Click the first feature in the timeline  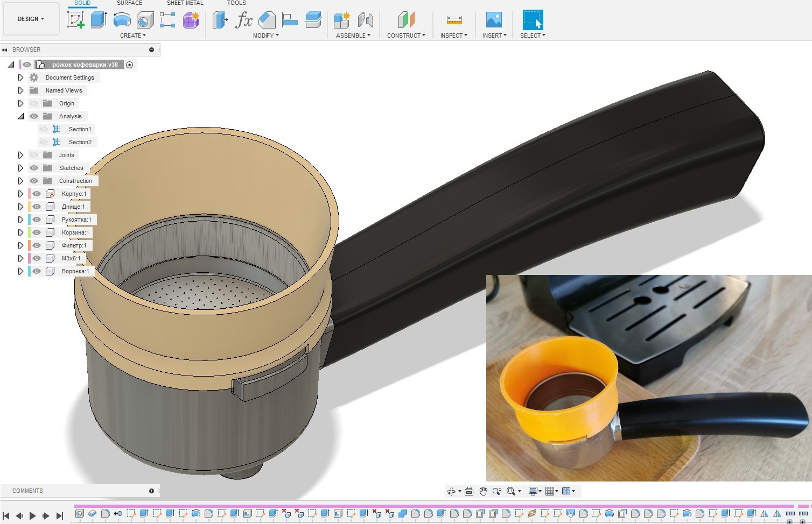(x=79, y=514)
